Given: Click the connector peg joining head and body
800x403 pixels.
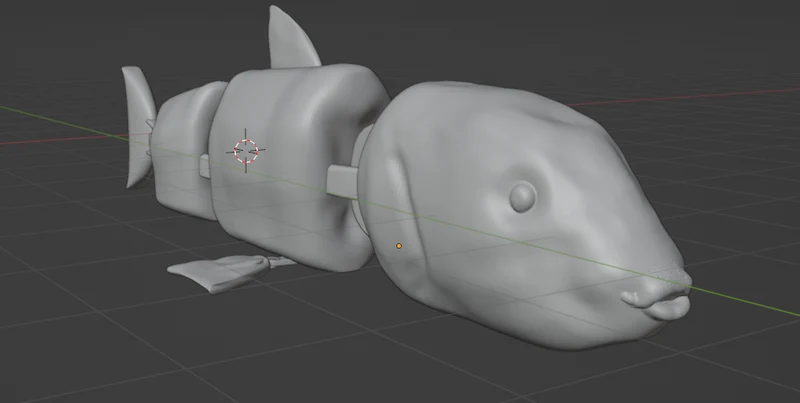Looking at the screenshot, I should (342, 182).
